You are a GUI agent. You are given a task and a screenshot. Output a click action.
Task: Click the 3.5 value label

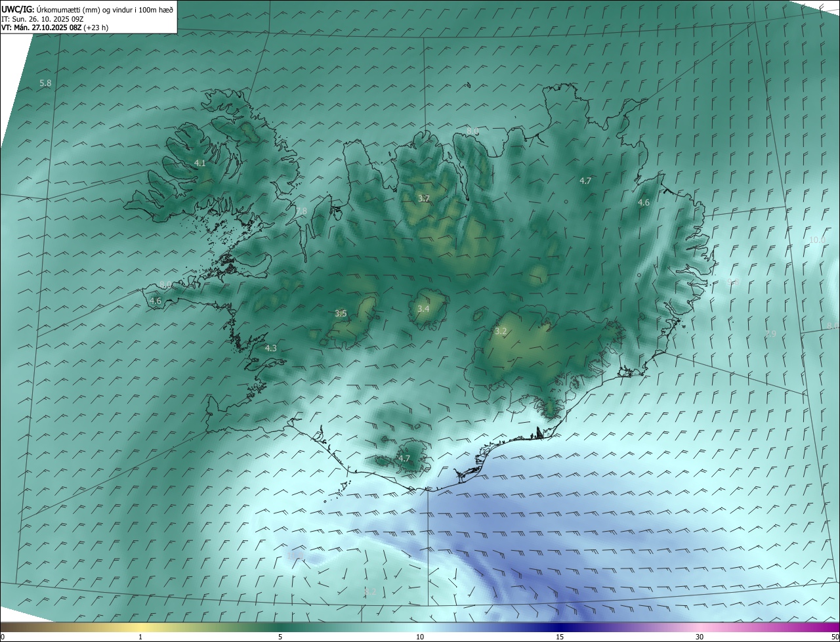[x=341, y=314]
